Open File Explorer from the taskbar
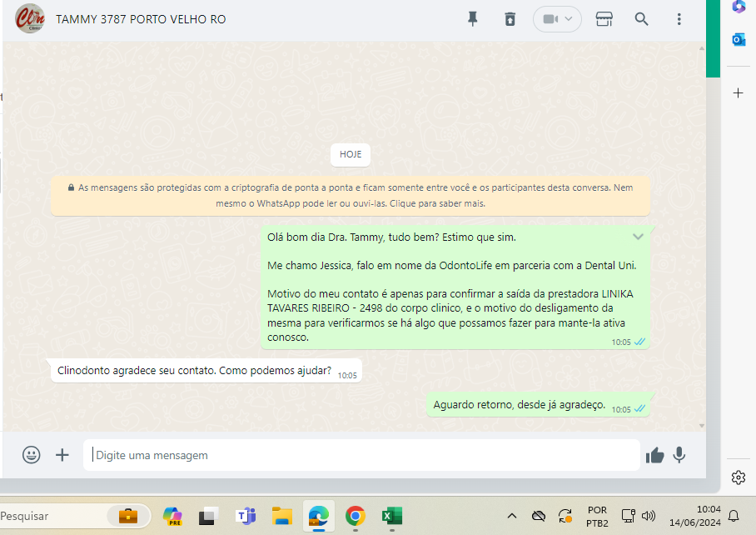756x535 pixels. 282,516
